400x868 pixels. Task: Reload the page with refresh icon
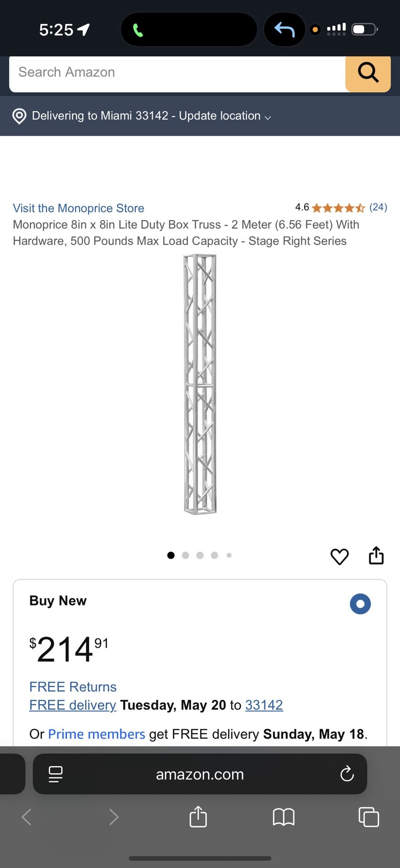tap(347, 774)
